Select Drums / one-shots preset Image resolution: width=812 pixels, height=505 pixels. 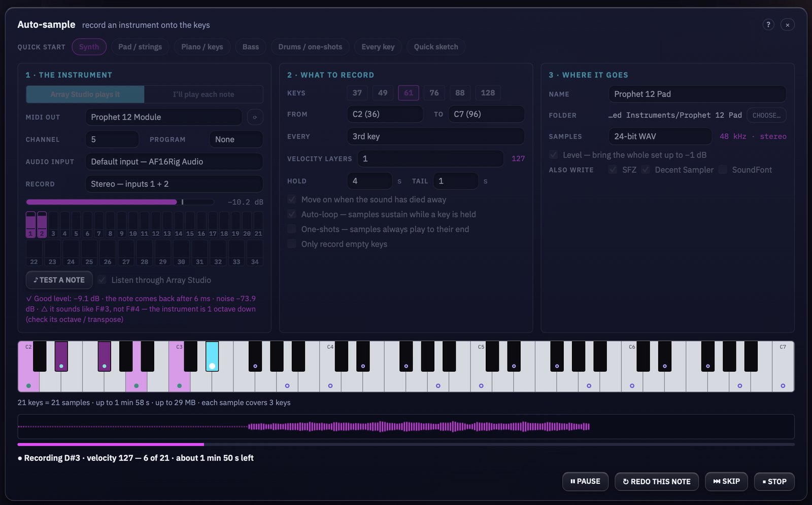point(310,47)
